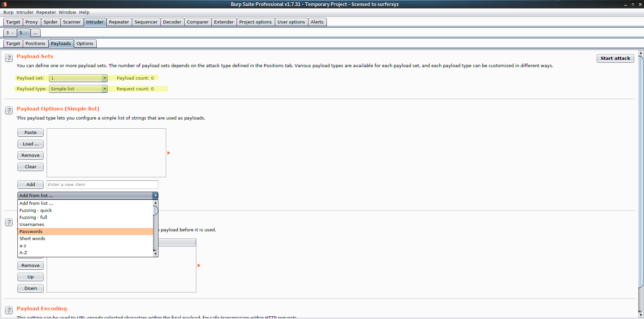Select Fuzzing - full from list
Viewport: 644px width, 319px height.
pos(85,217)
